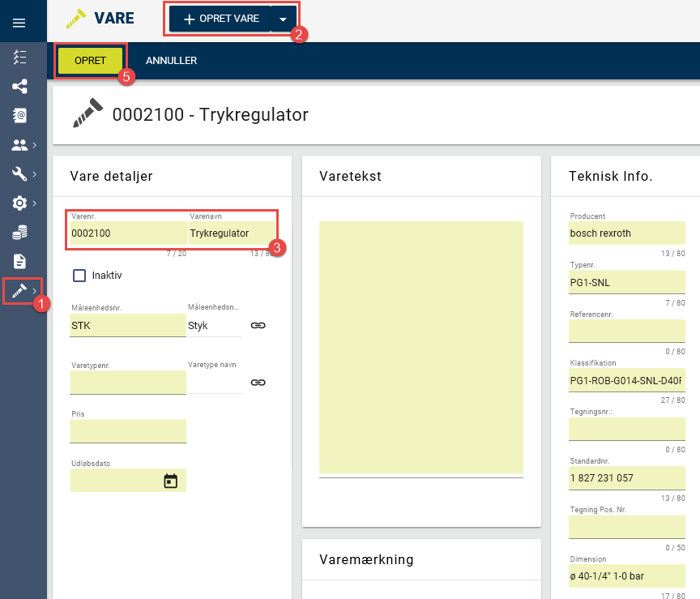Click the ANNULLER button

[x=172, y=61]
